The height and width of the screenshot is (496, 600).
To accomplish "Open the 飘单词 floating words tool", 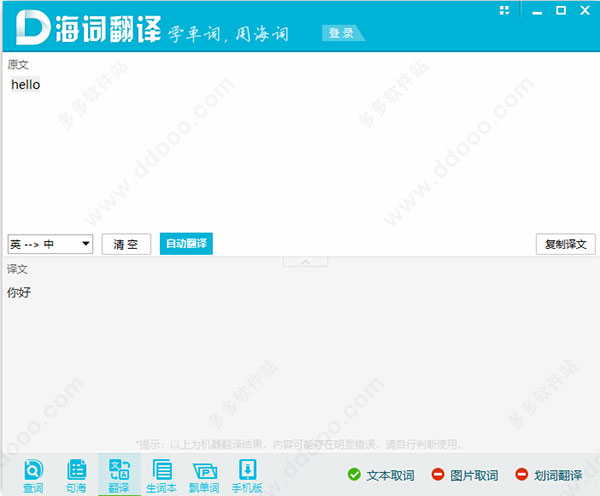I will (x=204, y=476).
